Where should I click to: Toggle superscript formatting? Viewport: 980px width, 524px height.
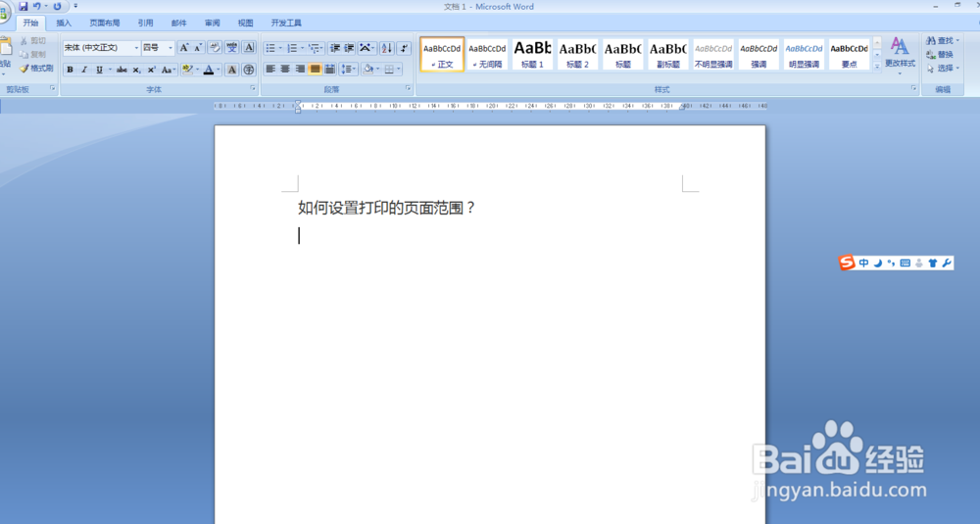pos(151,70)
